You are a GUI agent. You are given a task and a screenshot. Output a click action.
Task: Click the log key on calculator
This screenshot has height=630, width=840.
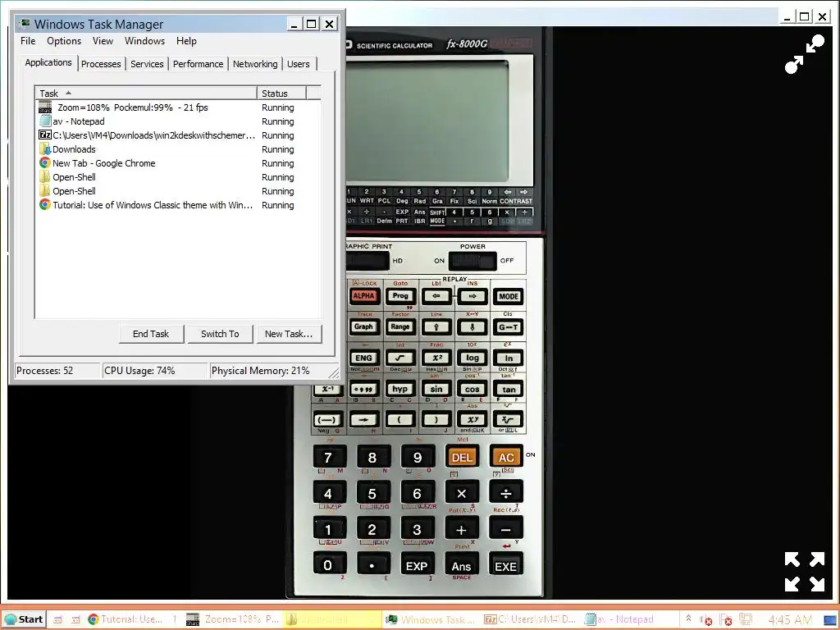click(x=472, y=358)
